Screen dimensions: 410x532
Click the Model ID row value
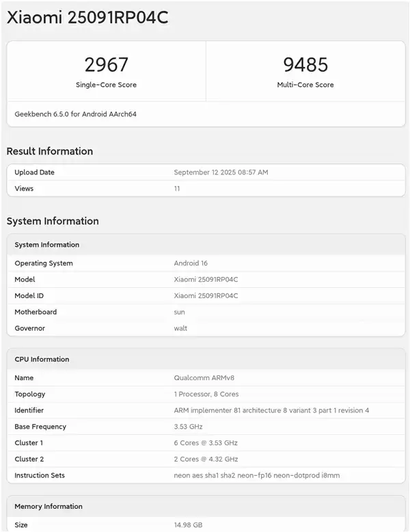point(206,295)
